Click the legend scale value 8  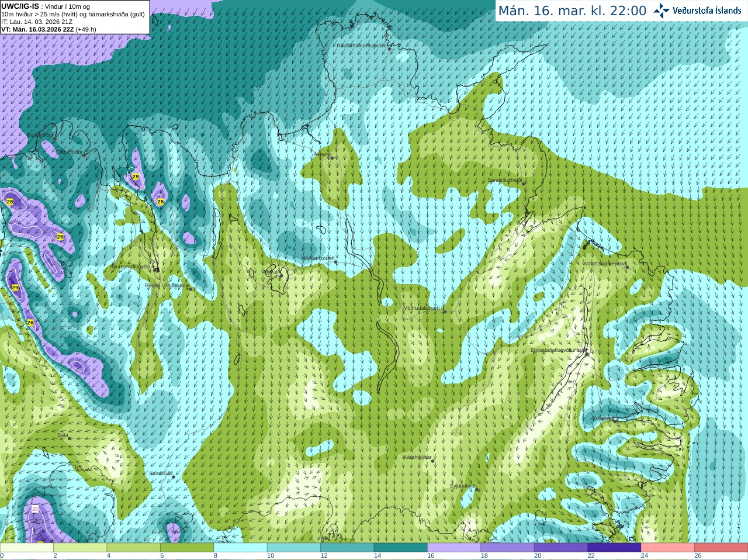[x=216, y=556]
